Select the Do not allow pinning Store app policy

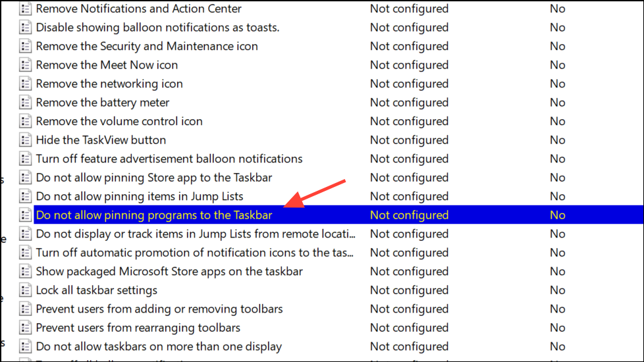(153, 178)
